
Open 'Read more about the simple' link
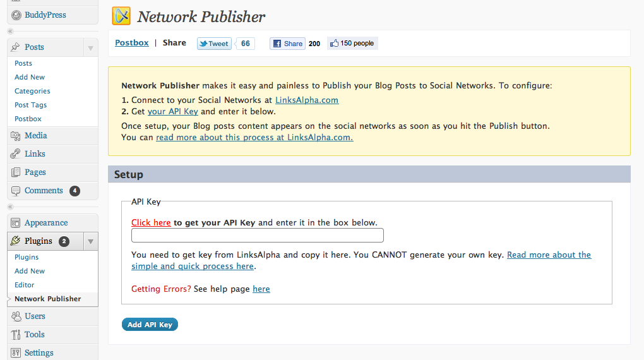coord(549,255)
